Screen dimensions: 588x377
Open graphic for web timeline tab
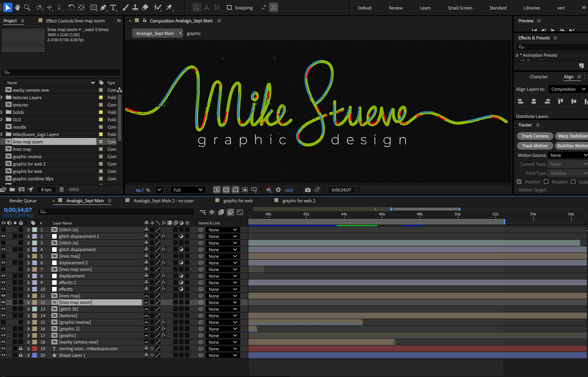pyautogui.click(x=238, y=201)
